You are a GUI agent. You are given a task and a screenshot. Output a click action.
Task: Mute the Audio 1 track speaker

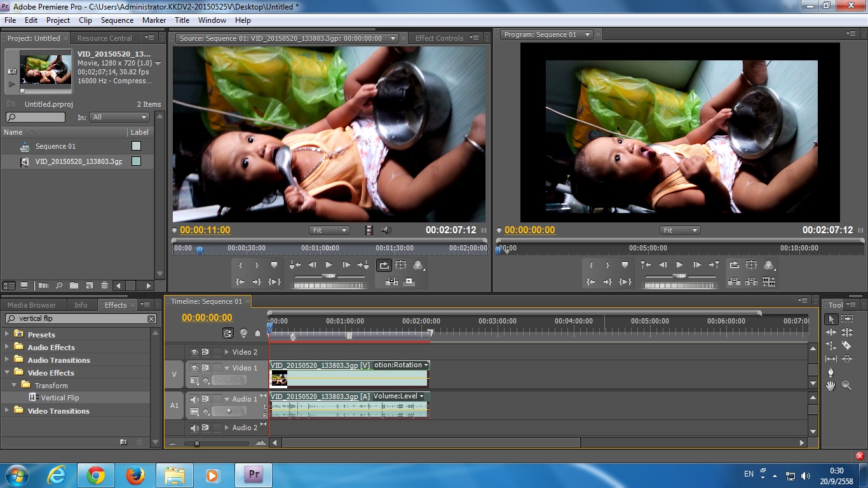[x=194, y=399]
